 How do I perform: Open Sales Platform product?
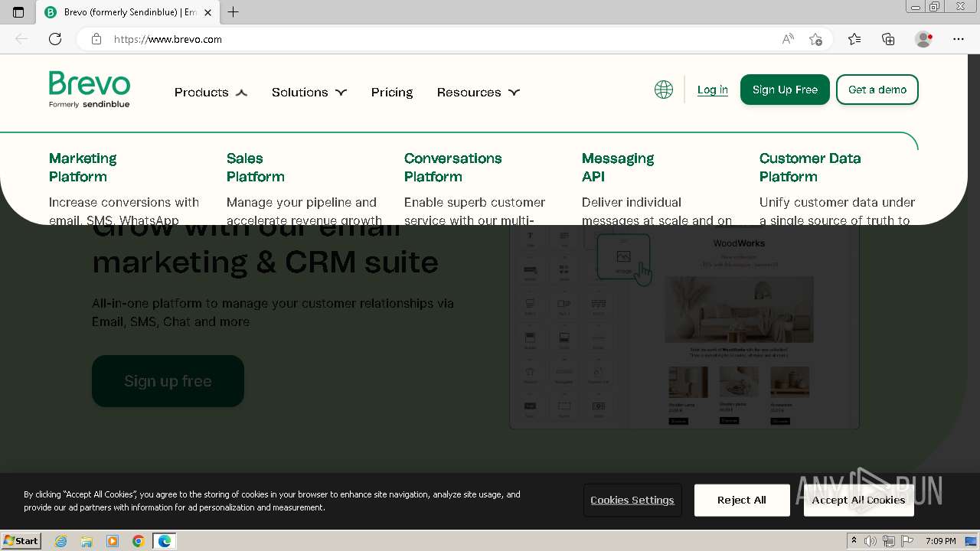[x=256, y=168]
